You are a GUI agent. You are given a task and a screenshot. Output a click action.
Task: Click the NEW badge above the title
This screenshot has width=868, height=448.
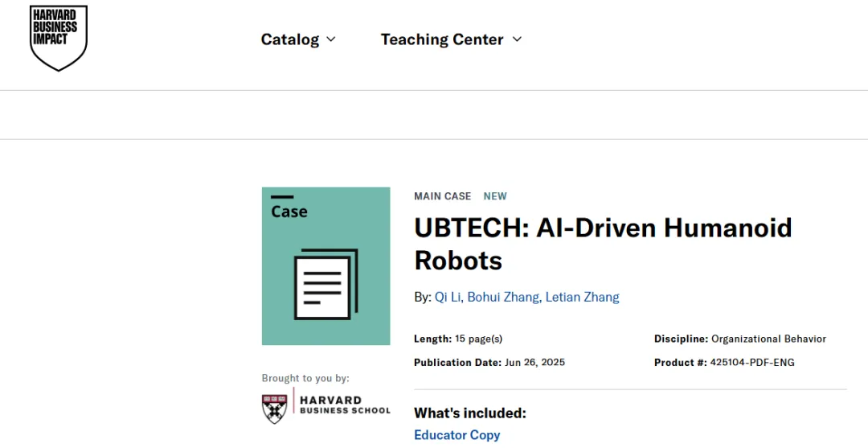(495, 196)
